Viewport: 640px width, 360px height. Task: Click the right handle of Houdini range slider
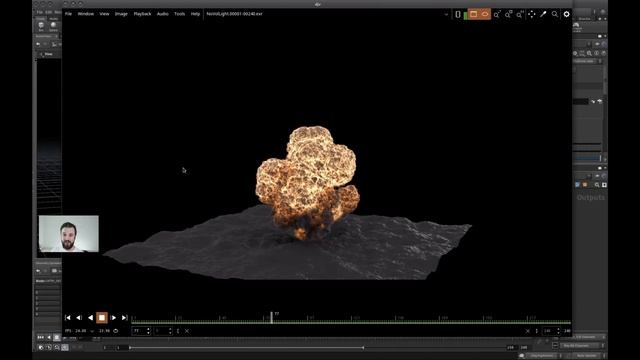click(x=363, y=348)
